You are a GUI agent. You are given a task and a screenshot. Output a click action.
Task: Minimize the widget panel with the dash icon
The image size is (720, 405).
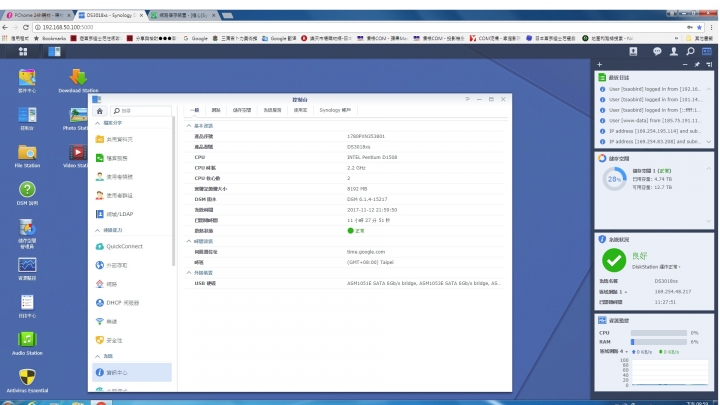[685, 64]
